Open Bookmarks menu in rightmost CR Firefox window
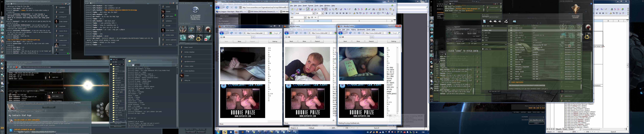Screen dimensions: 644x134 (361, 30)
